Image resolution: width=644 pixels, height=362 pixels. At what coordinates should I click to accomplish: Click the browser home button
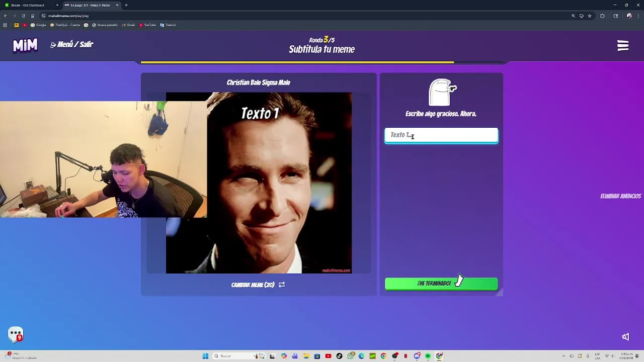[x=33, y=16]
